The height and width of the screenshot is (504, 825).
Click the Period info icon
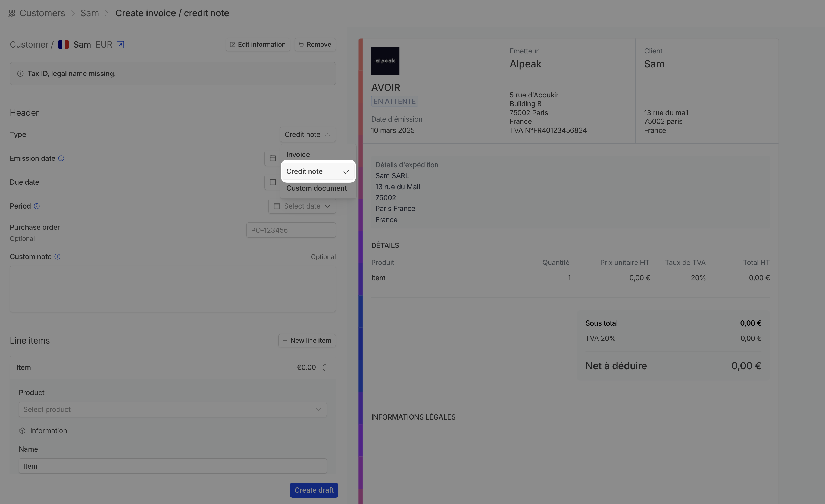(x=37, y=206)
